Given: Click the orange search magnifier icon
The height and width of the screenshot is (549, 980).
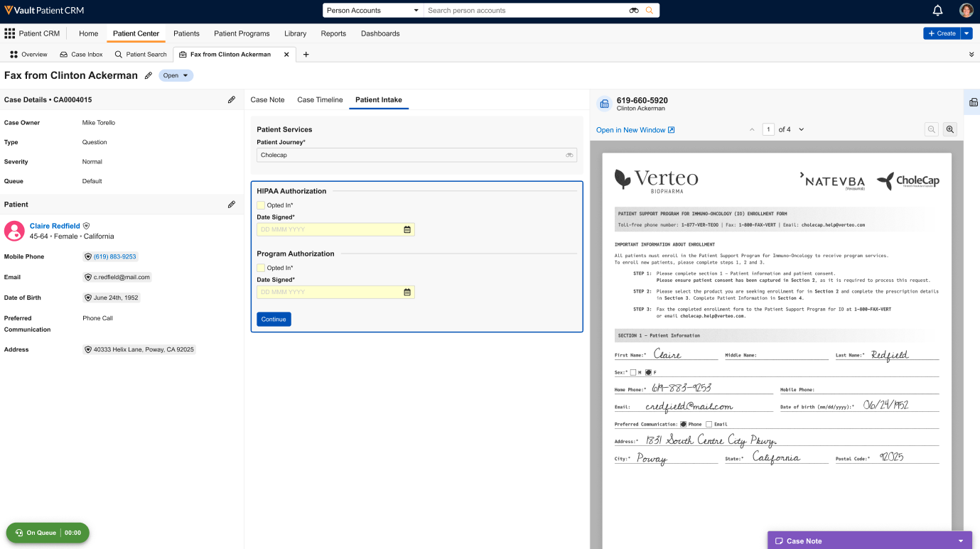Looking at the screenshot, I should (649, 11).
